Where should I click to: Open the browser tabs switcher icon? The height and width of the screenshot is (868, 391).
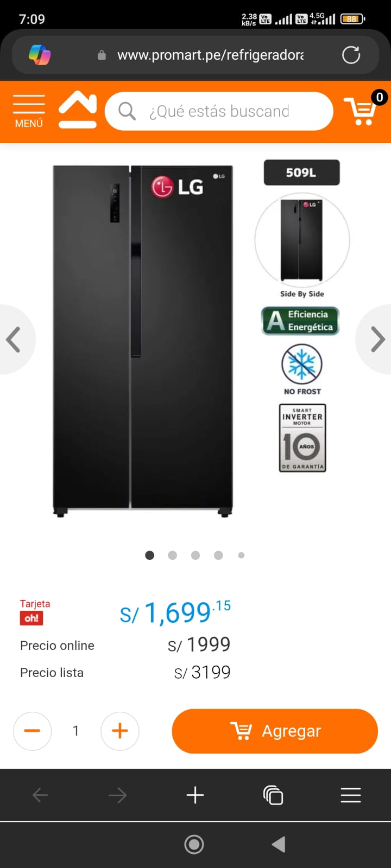pyautogui.click(x=273, y=795)
